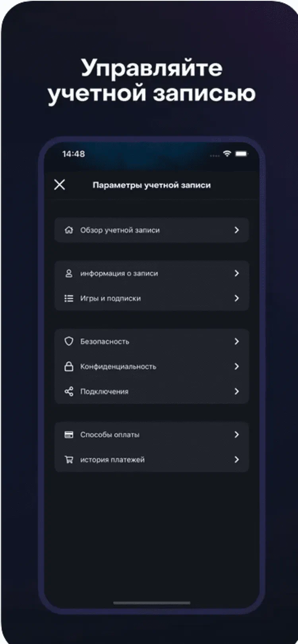The image size is (298, 644).
Task: Expand the Безопасность row chevron
Action: coord(237,341)
